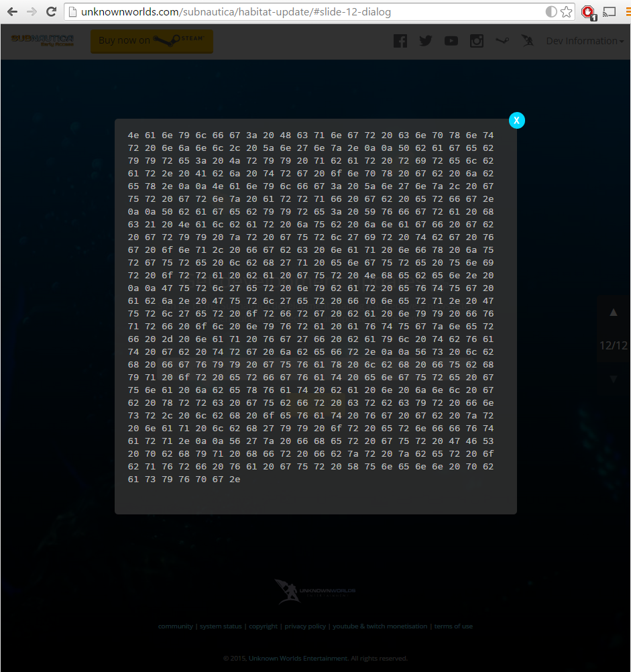Open the Twitter profile icon
Image resolution: width=631 pixels, height=672 pixels.
pos(426,41)
